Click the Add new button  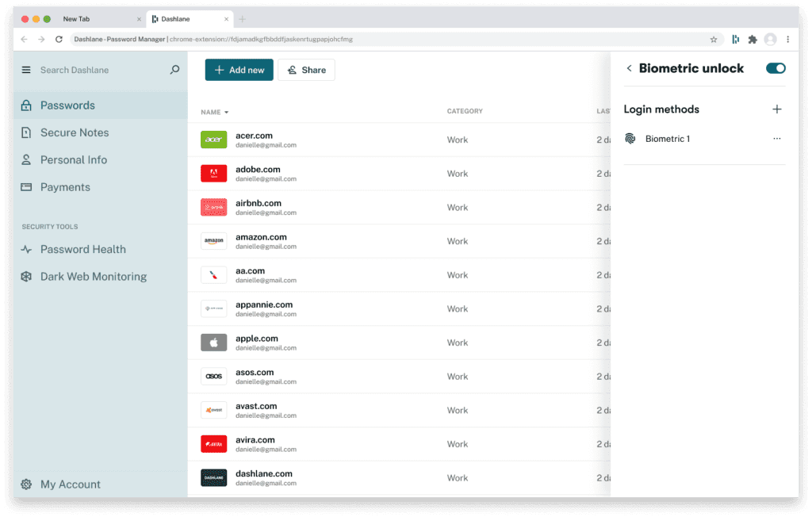click(239, 70)
